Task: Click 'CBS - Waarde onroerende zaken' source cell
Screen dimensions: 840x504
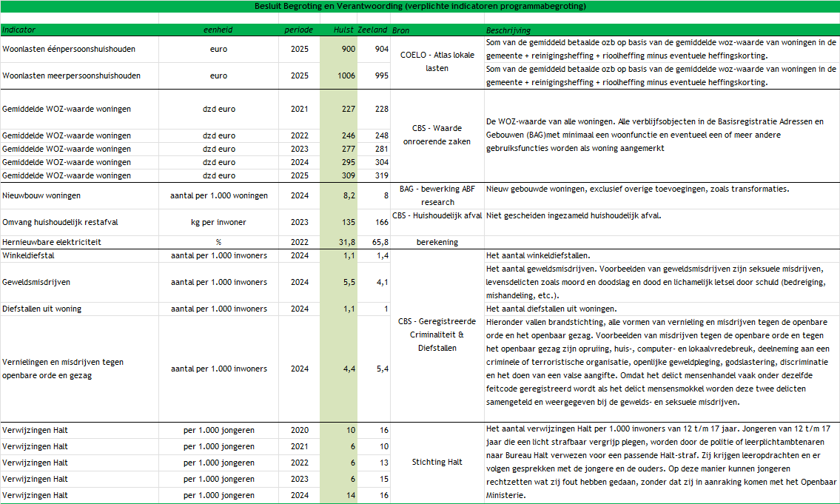Action: (437, 135)
